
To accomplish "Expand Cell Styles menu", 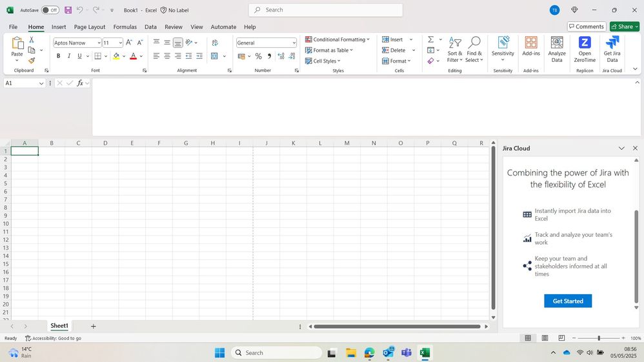I will click(x=323, y=61).
